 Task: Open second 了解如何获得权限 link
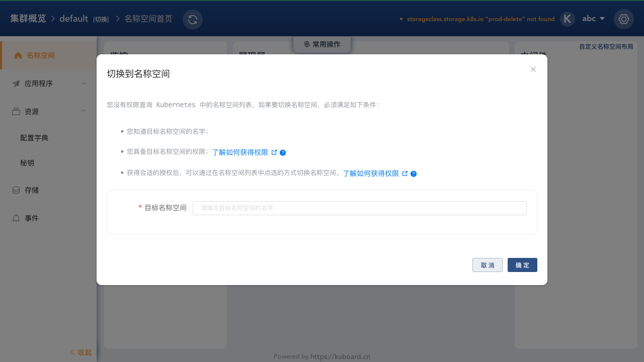tap(371, 173)
